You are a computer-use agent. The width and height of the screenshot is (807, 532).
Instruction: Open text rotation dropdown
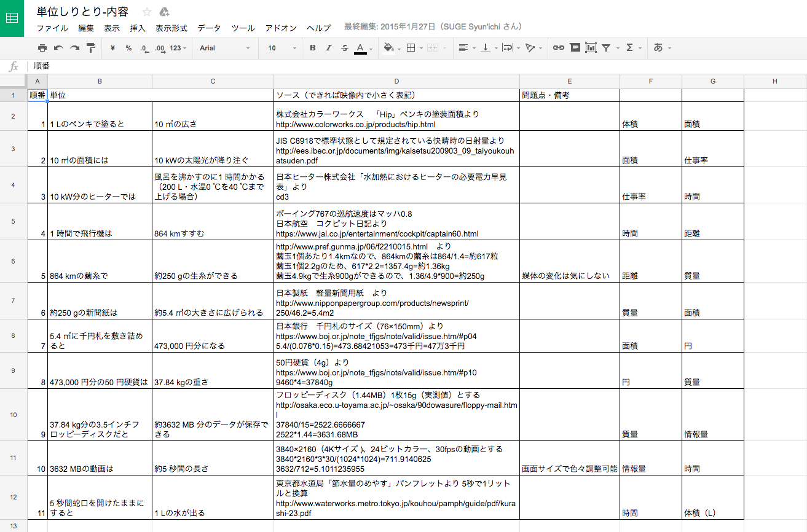pos(533,48)
